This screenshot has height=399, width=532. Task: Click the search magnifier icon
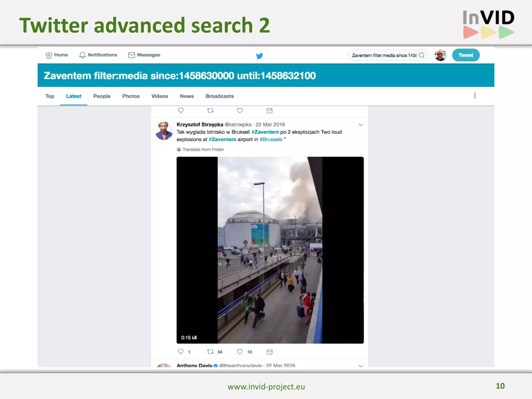coord(422,55)
